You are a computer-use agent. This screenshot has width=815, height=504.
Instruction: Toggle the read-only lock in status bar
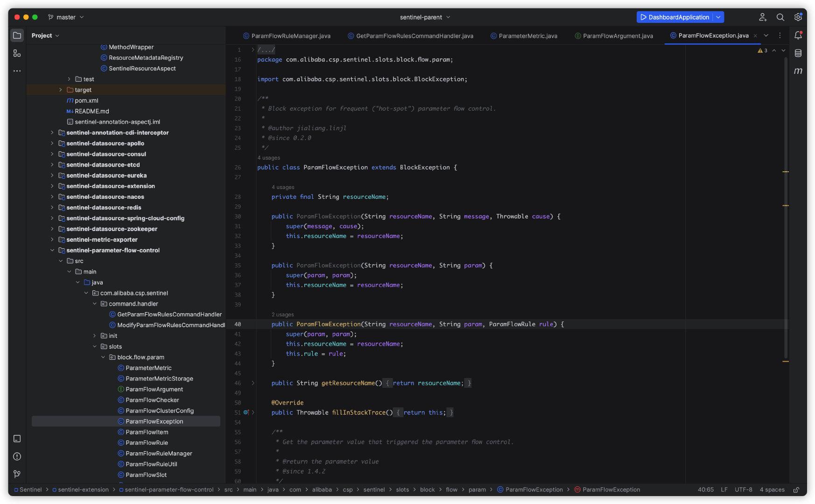797,490
